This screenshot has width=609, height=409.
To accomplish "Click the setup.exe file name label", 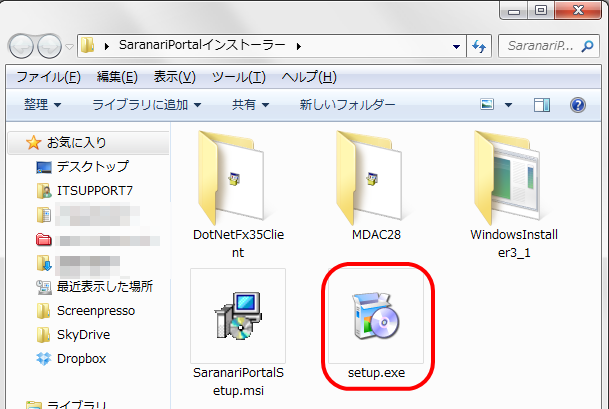I will click(376, 373).
